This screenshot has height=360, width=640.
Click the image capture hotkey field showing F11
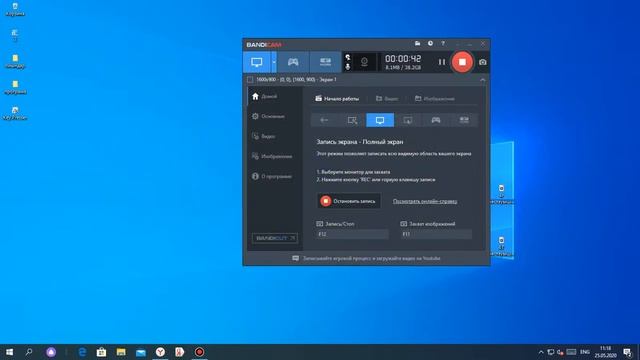[x=436, y=234]
